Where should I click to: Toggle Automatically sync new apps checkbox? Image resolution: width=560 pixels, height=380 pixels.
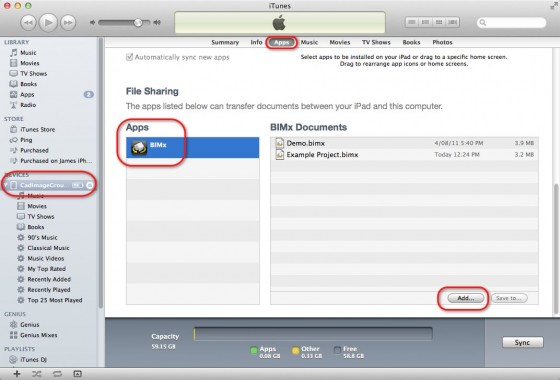click(129, 57)
